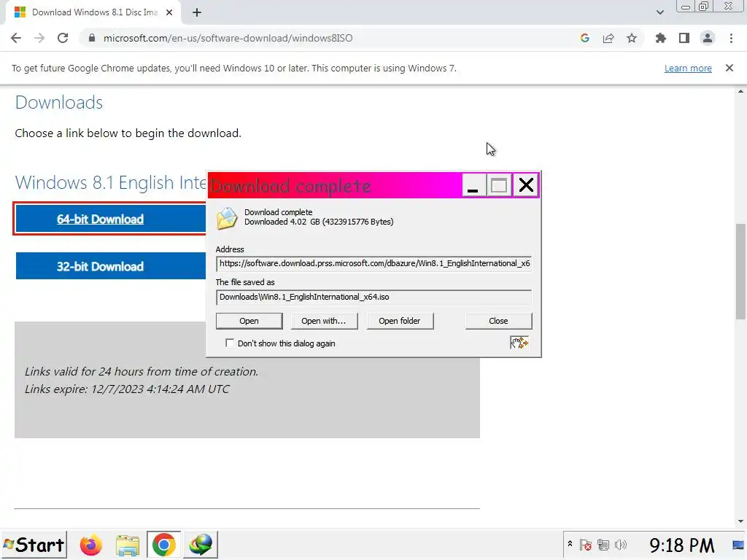The height and width of the screenshot is (560, 747).
Task: Click the Address field in the dialog
Action: 373,263
